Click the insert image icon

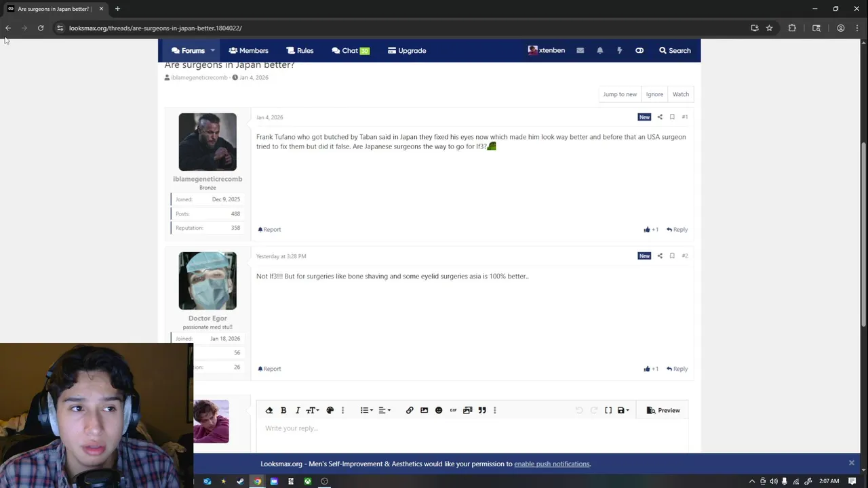425,410
